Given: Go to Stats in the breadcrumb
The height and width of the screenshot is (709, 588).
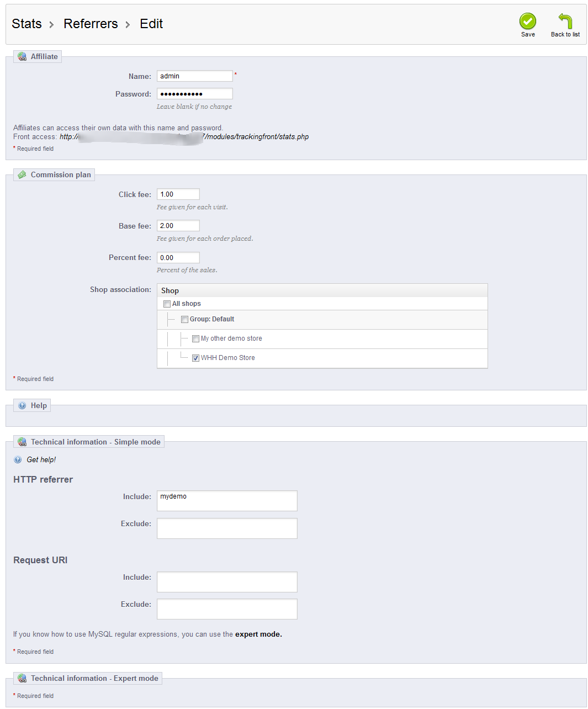Looking at the screenshot, I should [x=27, y=24].
